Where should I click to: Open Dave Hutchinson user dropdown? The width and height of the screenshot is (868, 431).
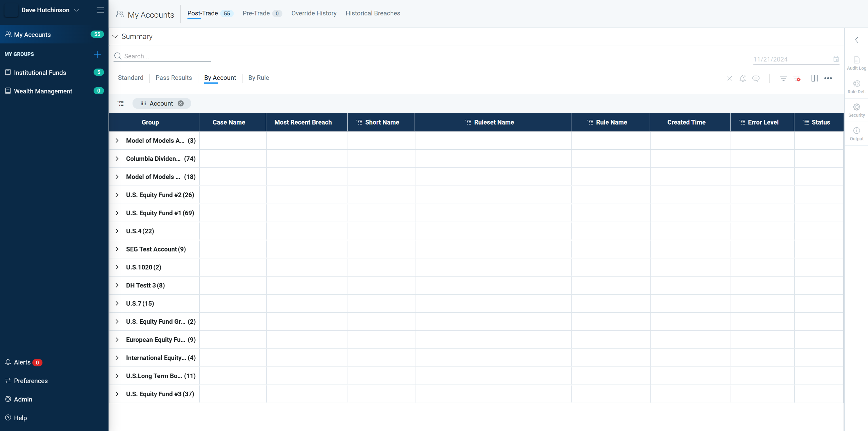tap(77, 10)
